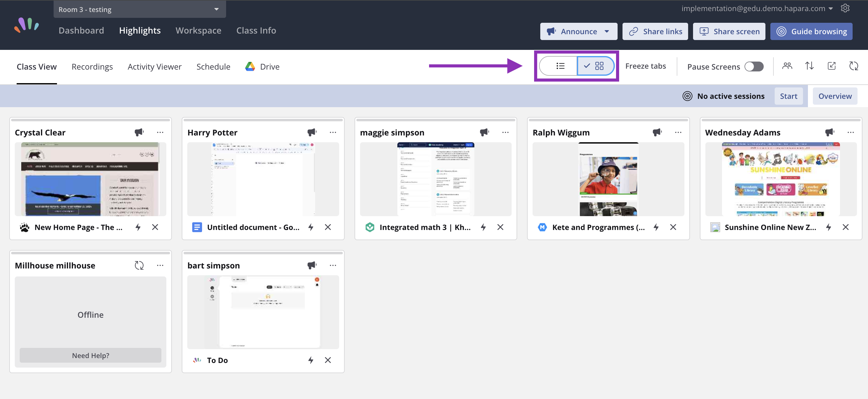Viewport: 868px width, 399px height.
Task: Click Wednesday Adams' megaphone icon
Action: click(830, 132)
